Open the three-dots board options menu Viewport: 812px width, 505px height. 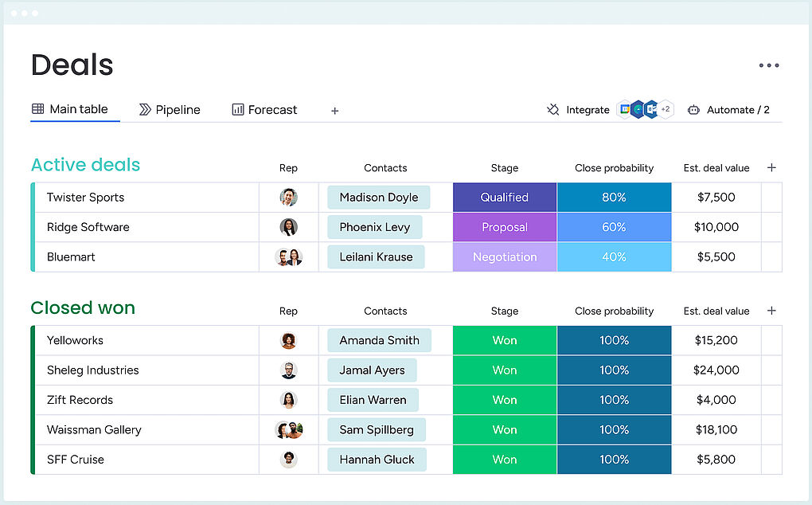tap(768, 65)
